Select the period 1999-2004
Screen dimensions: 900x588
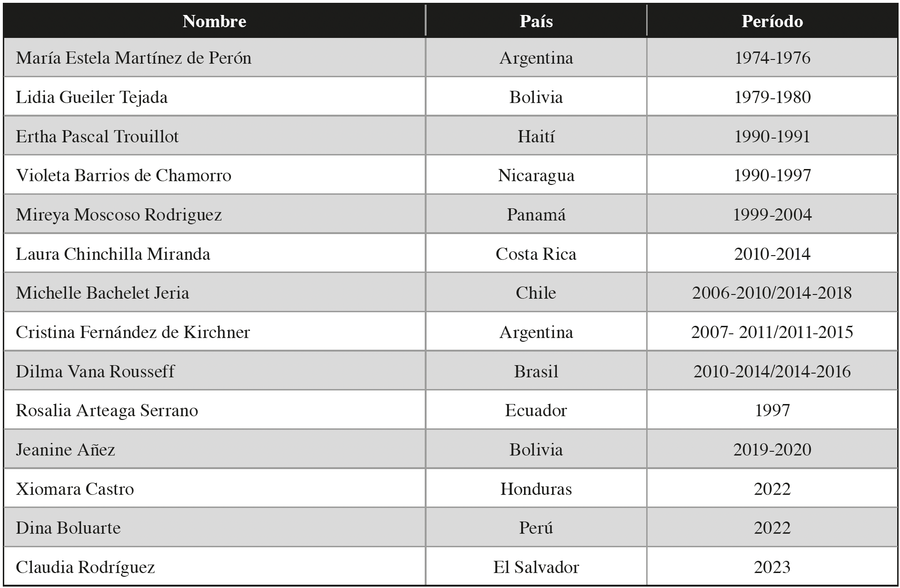772,214
